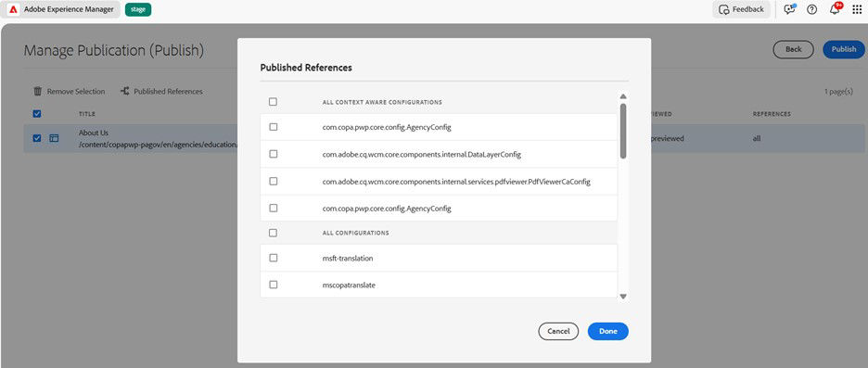Click the dialog scrollbar down arrow
This screenshot has height=368, width=868.
point(623,297)
